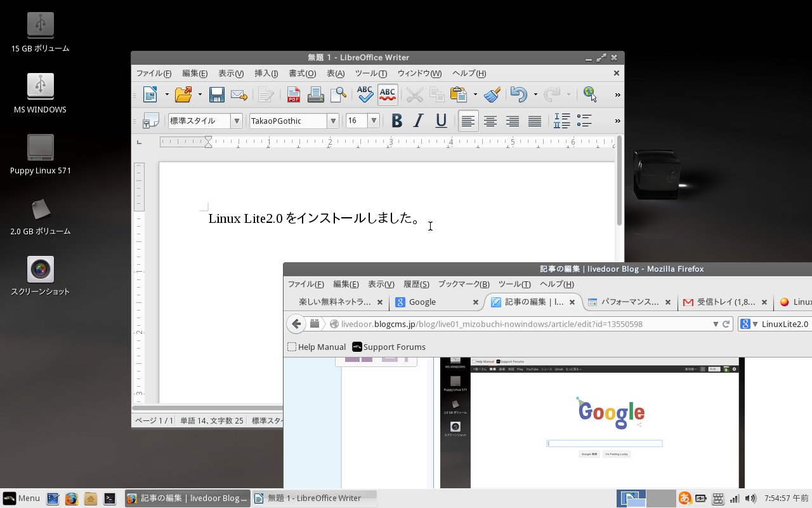
Task: Open Writer 挿入(I) menu
Action: click(x=266, y=73)
